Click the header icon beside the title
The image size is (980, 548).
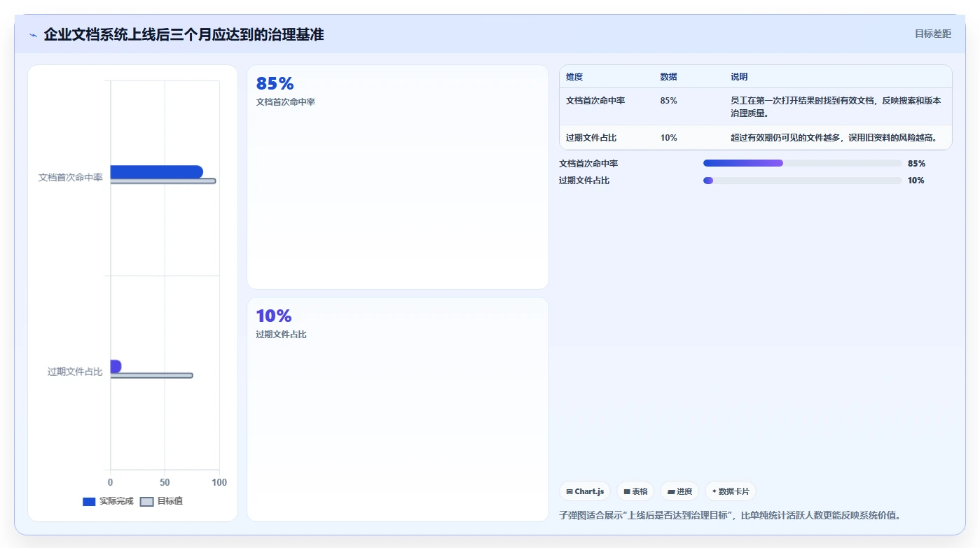[x=33, y=35]
